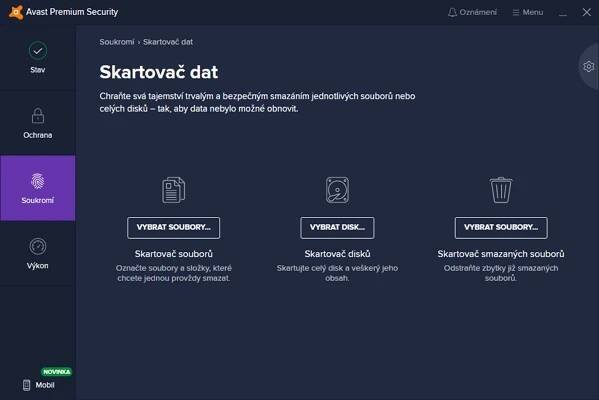
Task: Click the VYBRAT DISK button
Action: [x=337, y=228]
